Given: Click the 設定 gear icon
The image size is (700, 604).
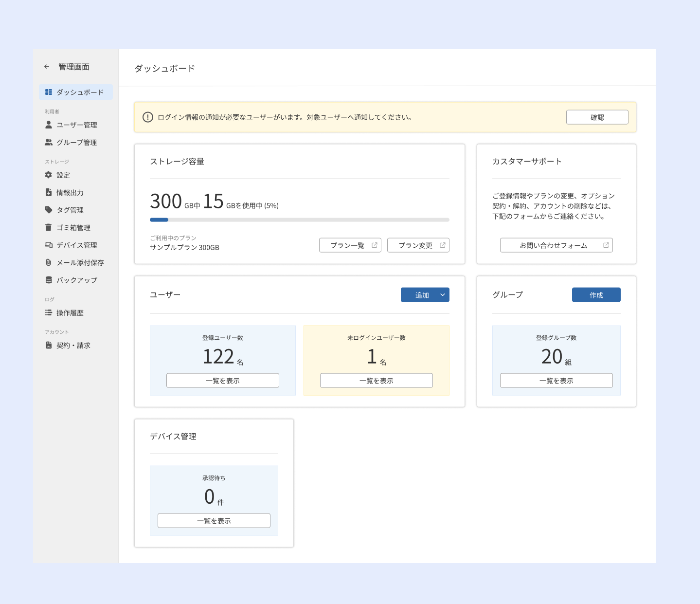Looking at the screenshot, I should tap(49, 175).
